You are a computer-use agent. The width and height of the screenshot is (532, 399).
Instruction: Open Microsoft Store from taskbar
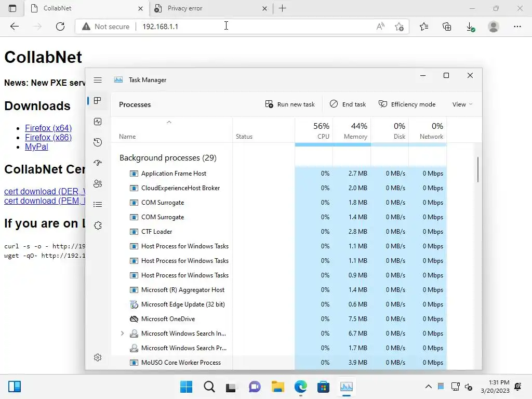tap(323, 387)
